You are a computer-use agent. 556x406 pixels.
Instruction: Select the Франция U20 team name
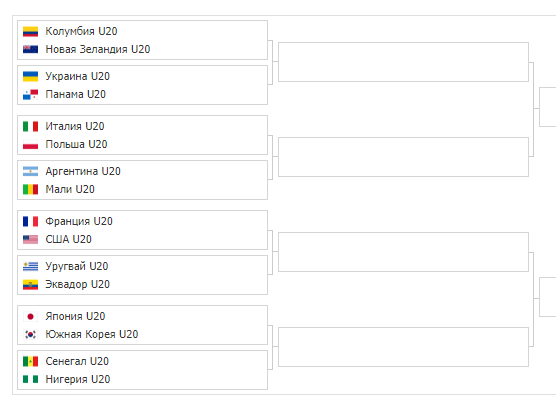click(79, 221)
